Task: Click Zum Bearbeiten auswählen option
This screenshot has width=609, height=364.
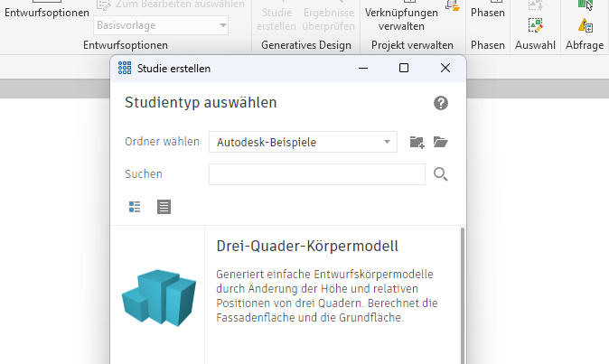Action: (171, 5)
